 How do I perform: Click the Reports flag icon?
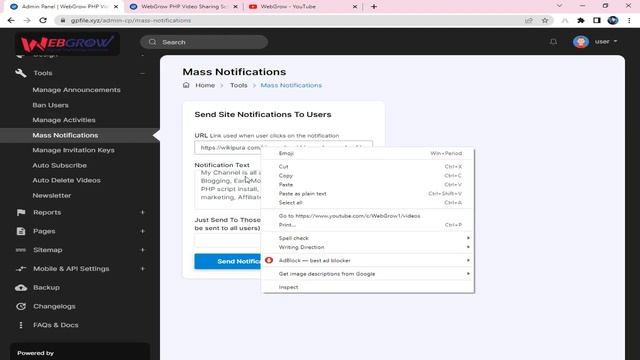[21, 212]
